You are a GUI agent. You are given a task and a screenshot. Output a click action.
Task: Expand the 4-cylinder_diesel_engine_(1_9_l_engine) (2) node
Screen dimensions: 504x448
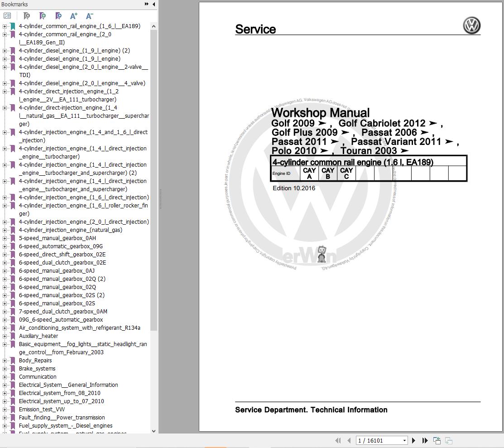(x=5, y=51)
